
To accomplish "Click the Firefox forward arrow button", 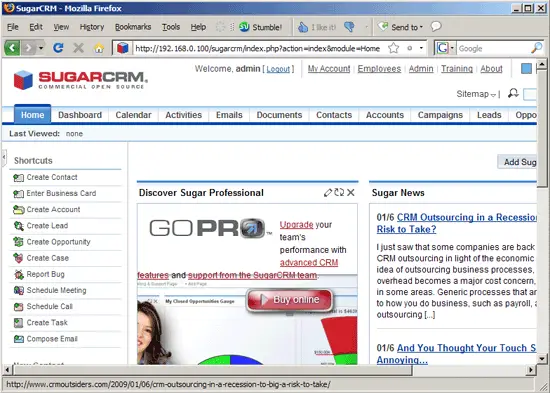I will [28, 48].
